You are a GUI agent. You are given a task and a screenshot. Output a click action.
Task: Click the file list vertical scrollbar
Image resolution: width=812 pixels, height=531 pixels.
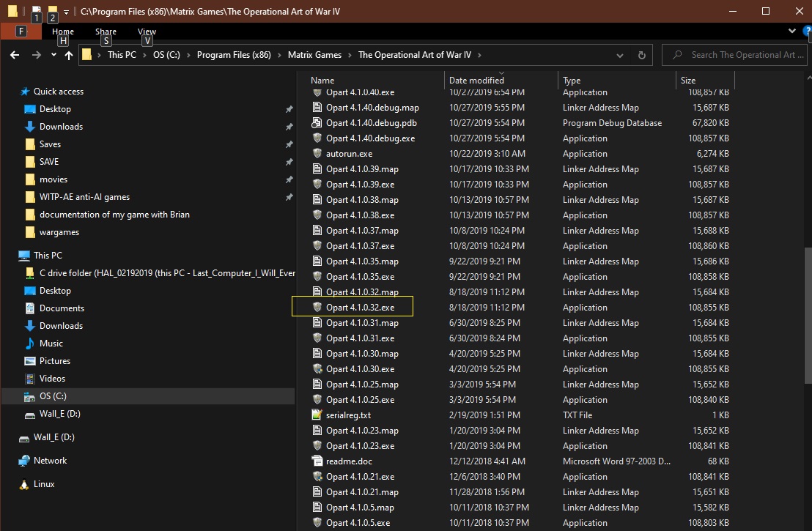point(808,315)
